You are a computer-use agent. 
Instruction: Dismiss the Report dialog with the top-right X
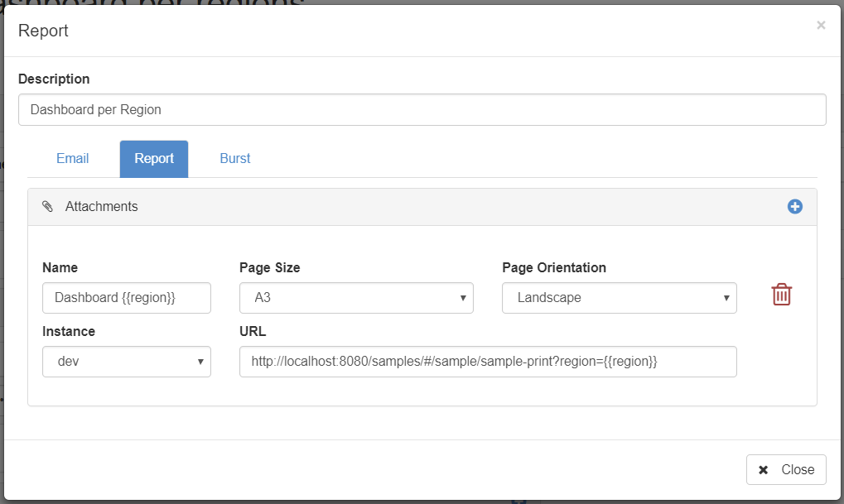click(x=821, y=26)
